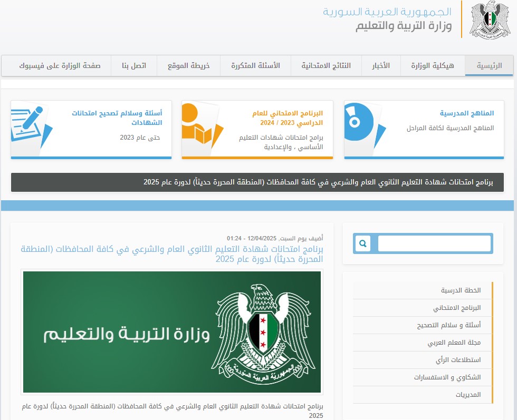Open أسئلة و سلالم التصحيح sidebar link
The image size is (517, 420).
[x=449, y=325]
